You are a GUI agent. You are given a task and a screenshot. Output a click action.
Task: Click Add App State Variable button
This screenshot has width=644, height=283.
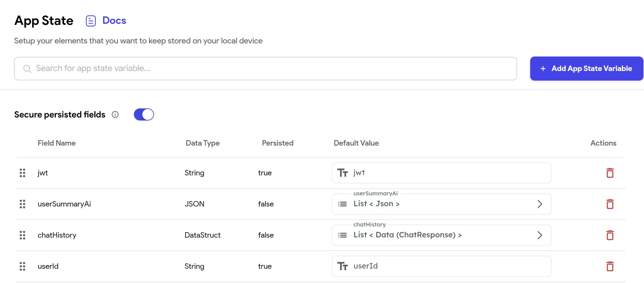(x=587, y=69)
